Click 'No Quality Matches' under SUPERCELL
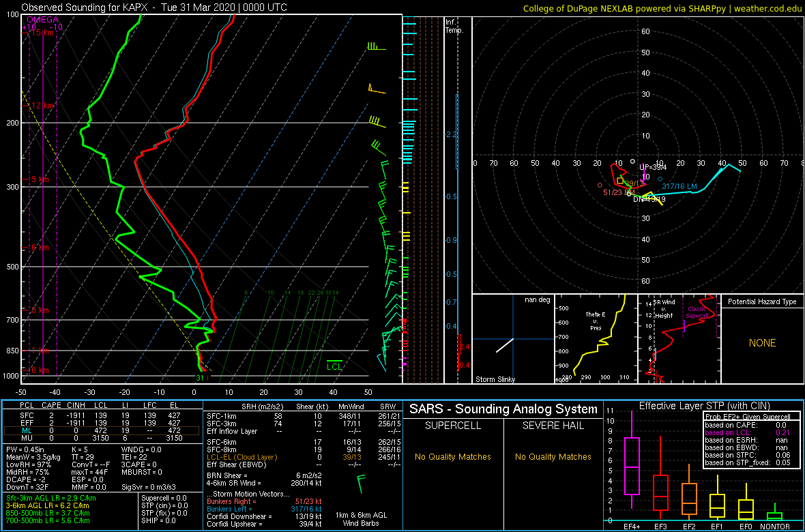The image size is (805, 532). (453, 456)
